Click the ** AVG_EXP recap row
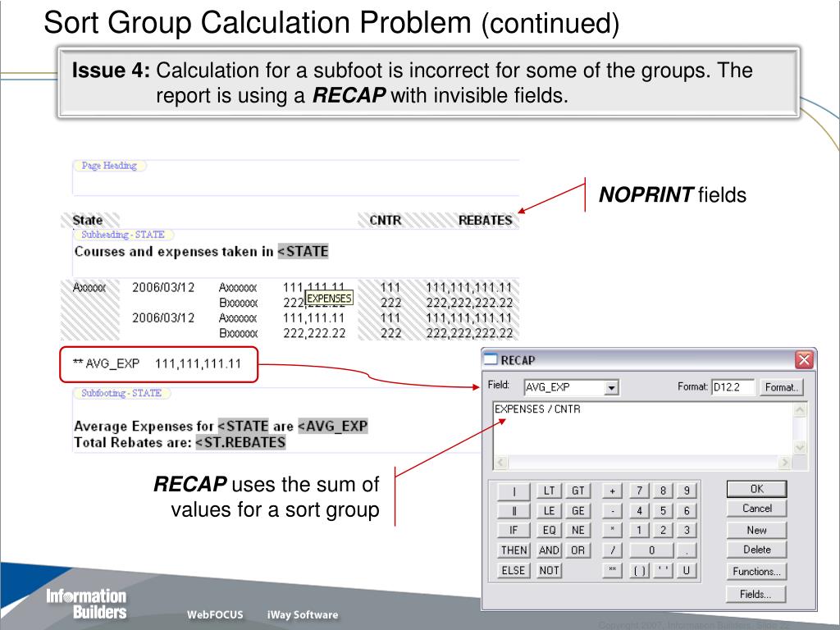 pyautogui.click(x=157, y=363)
